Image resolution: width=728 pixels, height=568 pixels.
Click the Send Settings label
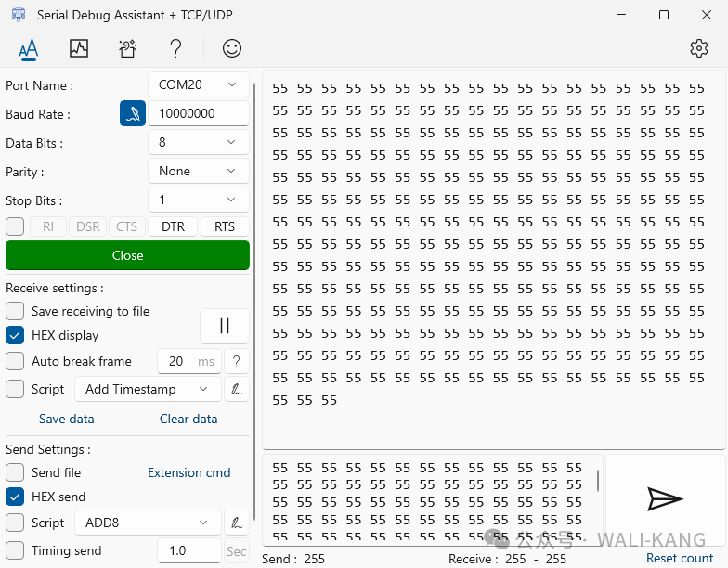point(48,449)
